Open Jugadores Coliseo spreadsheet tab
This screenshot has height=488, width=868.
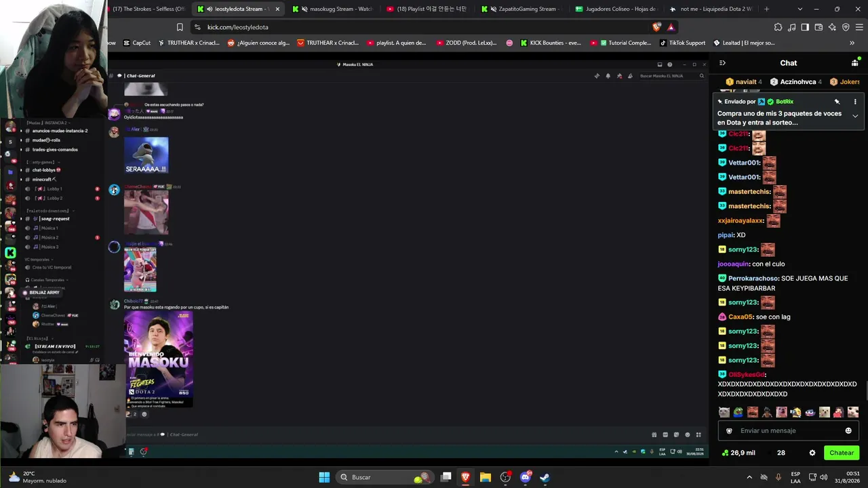pos(616,9)
